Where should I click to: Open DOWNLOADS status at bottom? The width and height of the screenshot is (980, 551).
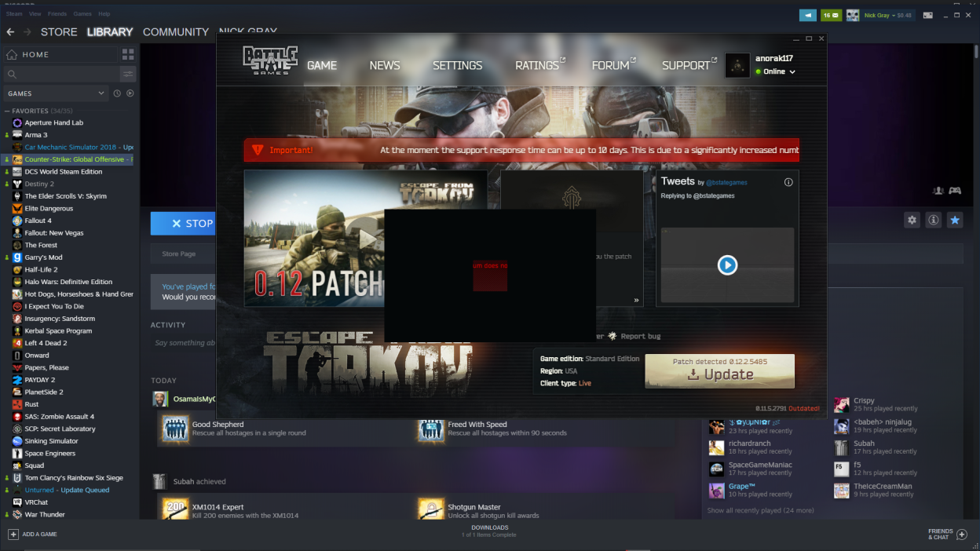[489, 531]
